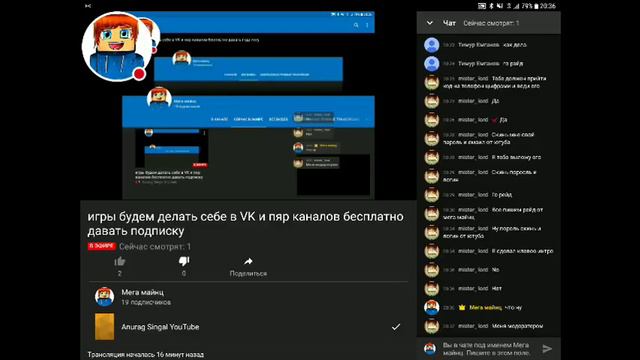The width and height of the screenshot is (640, 360).
Task: Tap the dislike thumbs-down icon
Action: click(184, 261)
